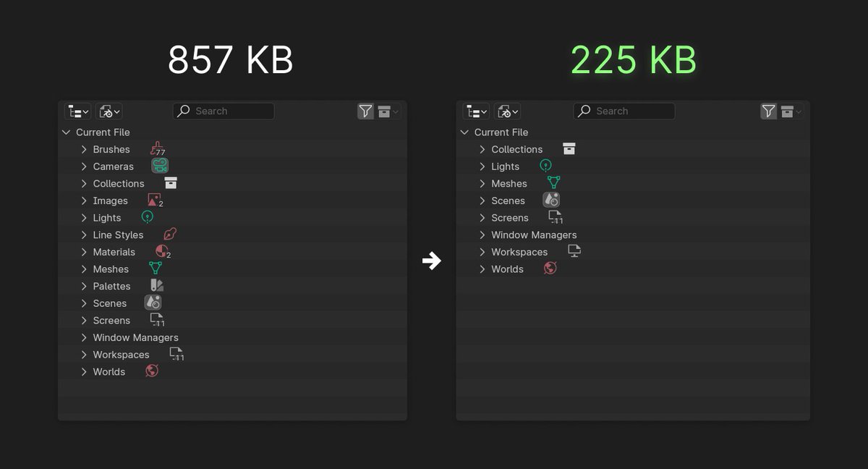Screen dimensions: 868x469
Task: Click Worlds globe icon in right outliner
Action: click(x=550, y=269)
